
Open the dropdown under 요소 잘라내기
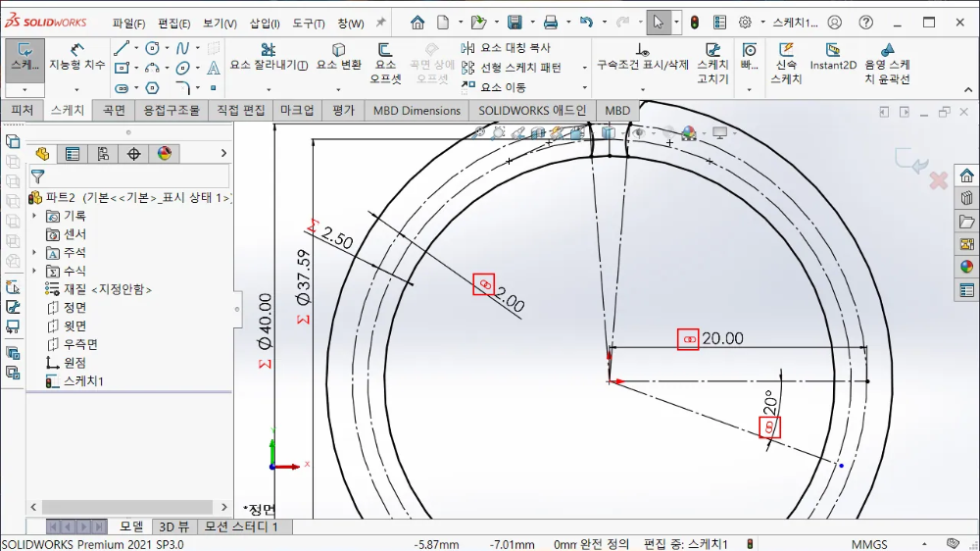[x=269, y=89]
